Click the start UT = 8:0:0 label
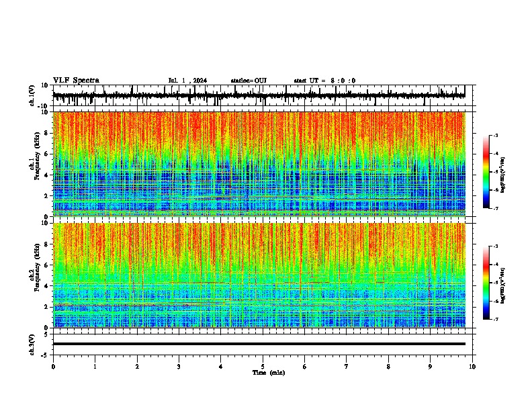This screenshot has height=411, width=532. (x=324, y=81)
